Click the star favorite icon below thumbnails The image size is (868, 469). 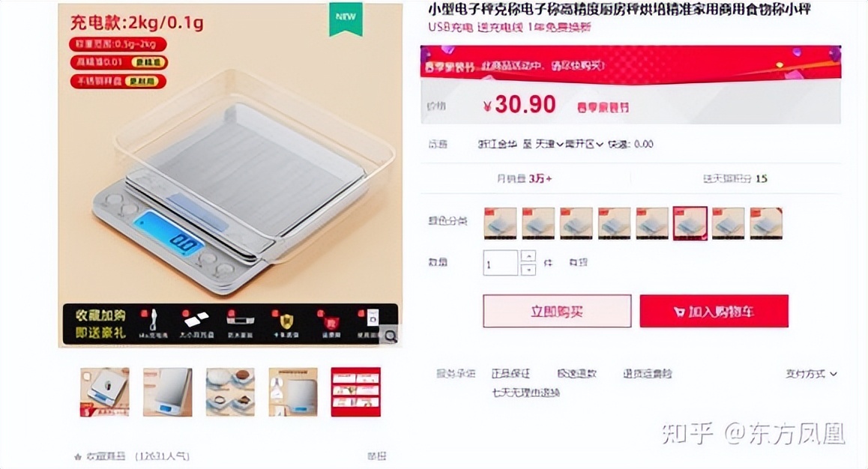pos(77,457)
